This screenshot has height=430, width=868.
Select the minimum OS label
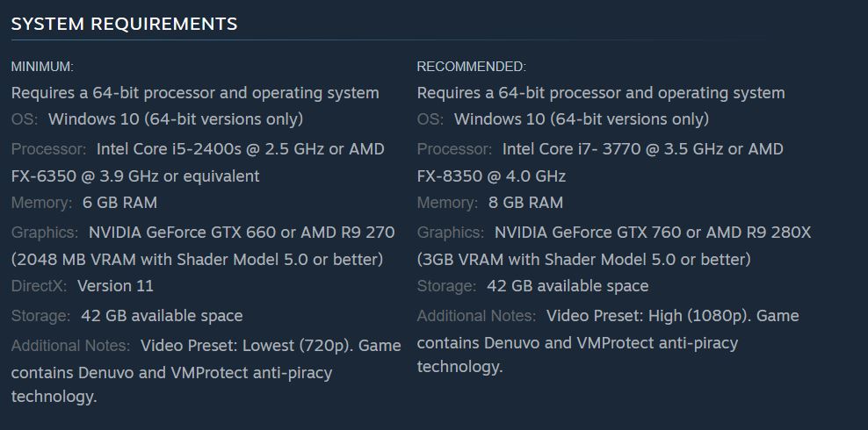pyautogui.click(x=25, y=119)
